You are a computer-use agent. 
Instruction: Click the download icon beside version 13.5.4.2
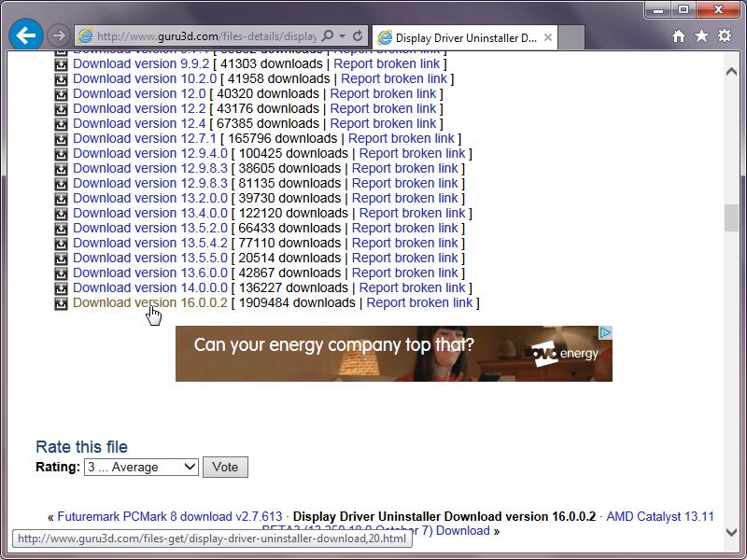pos(61,244)
